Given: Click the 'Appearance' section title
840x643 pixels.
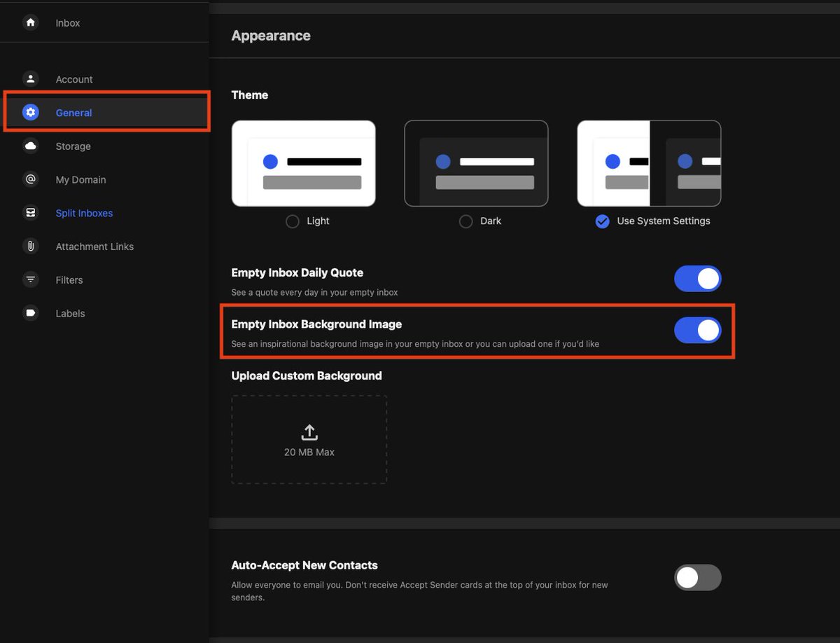Looking at the screenshot, I should click(271, 36).
